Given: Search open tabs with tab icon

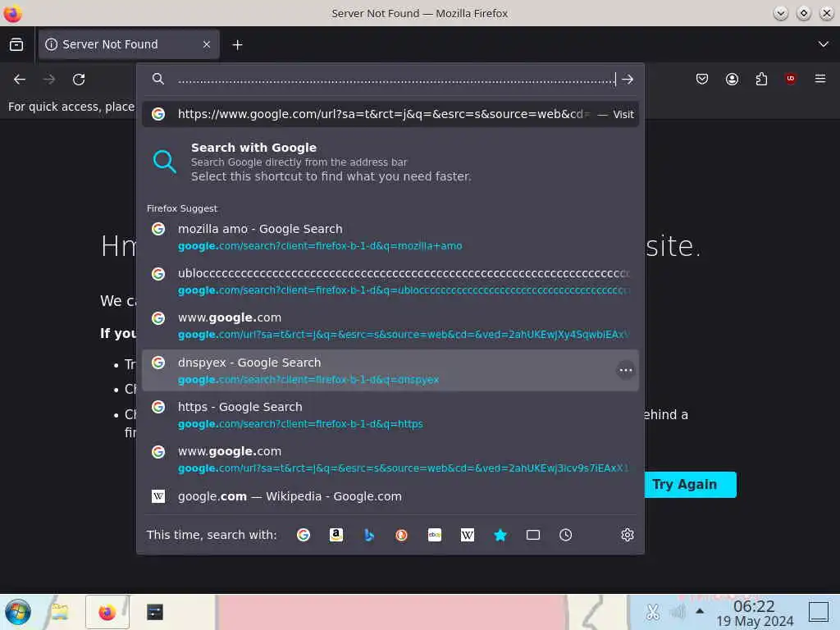Looking at the screenshot, I should tap(532, 535).
